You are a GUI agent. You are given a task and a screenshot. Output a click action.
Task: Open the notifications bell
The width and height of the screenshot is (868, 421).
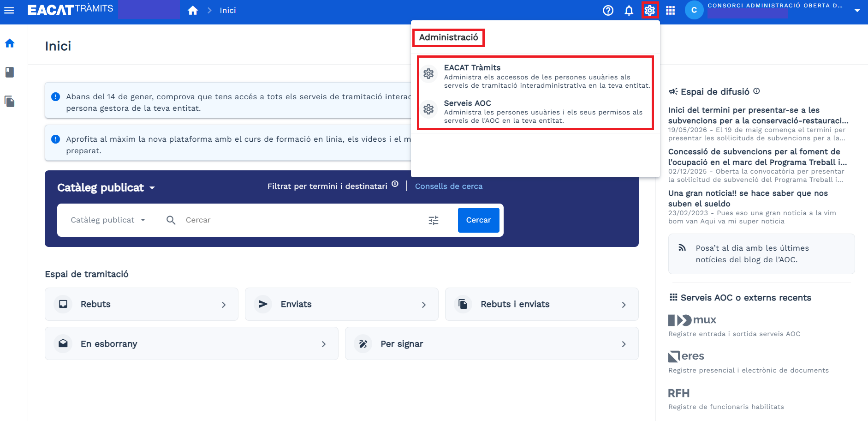629,10
